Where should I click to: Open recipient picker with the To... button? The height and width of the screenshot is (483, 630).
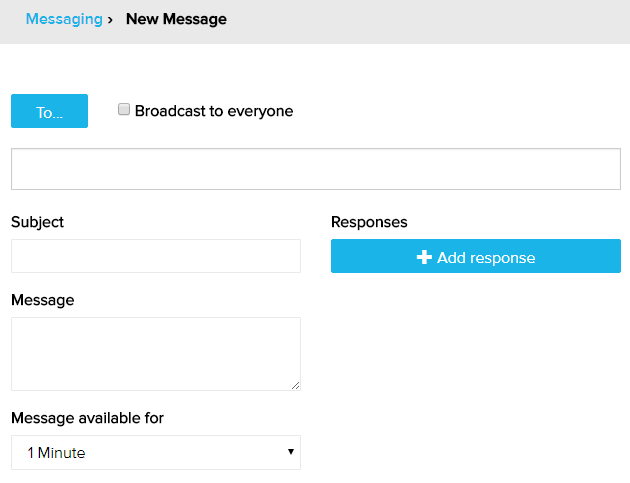pos(49,111)
